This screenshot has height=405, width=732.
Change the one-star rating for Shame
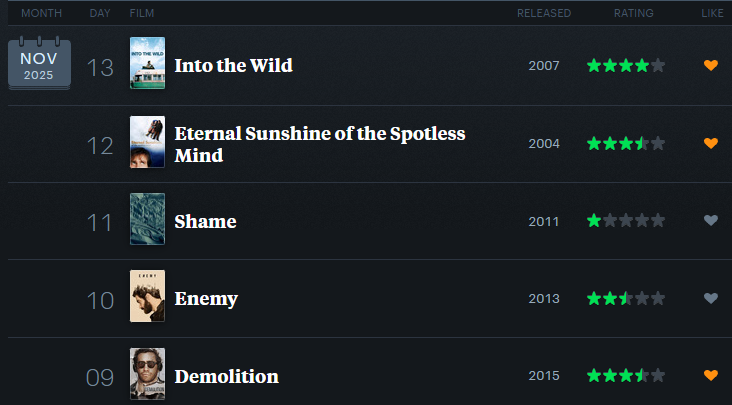click(626, 221)
